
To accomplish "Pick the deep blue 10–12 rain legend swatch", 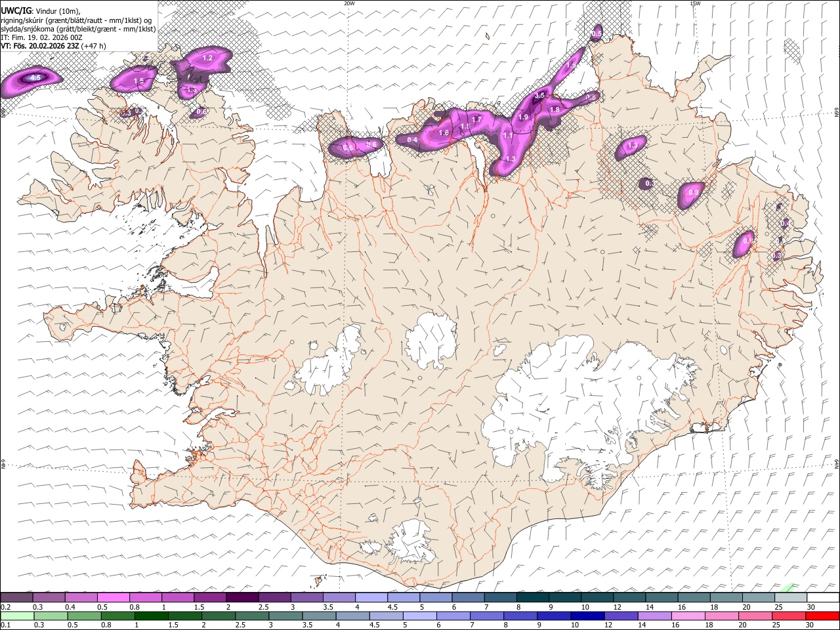I will click(587, 616).
